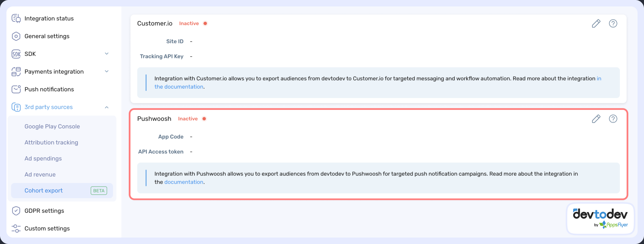Edit the Customer.io integration with the pencil icon
The image size is (644, 244).
click(x=596, y=23)
